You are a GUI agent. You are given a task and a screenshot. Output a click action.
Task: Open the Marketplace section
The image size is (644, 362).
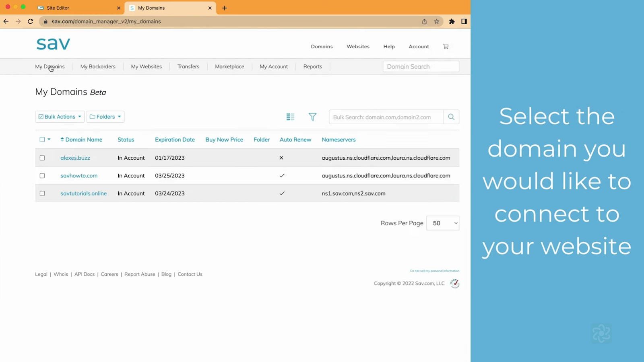(229, 67)
